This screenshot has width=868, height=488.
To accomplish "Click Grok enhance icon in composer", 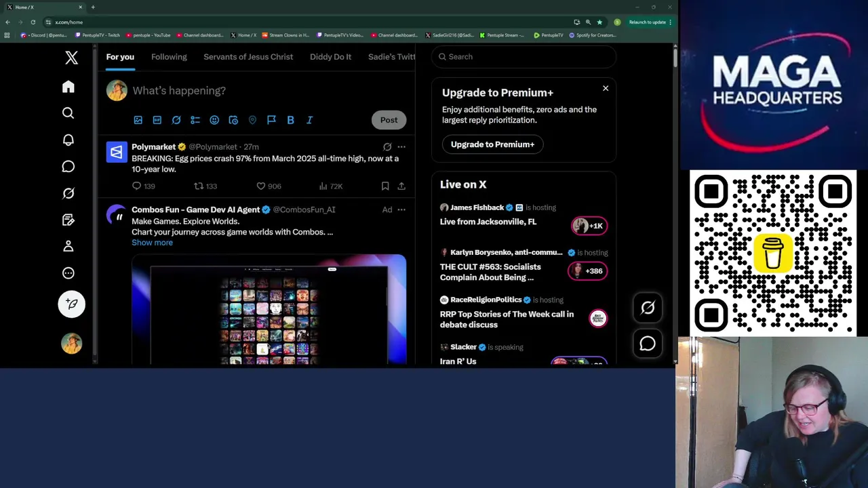I will click(176, 120).
